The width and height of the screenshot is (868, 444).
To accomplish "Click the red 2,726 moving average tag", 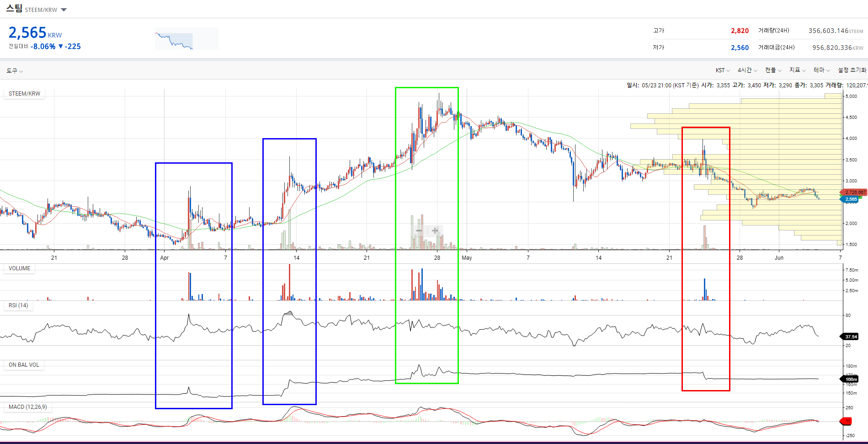I will coord(853,193).
